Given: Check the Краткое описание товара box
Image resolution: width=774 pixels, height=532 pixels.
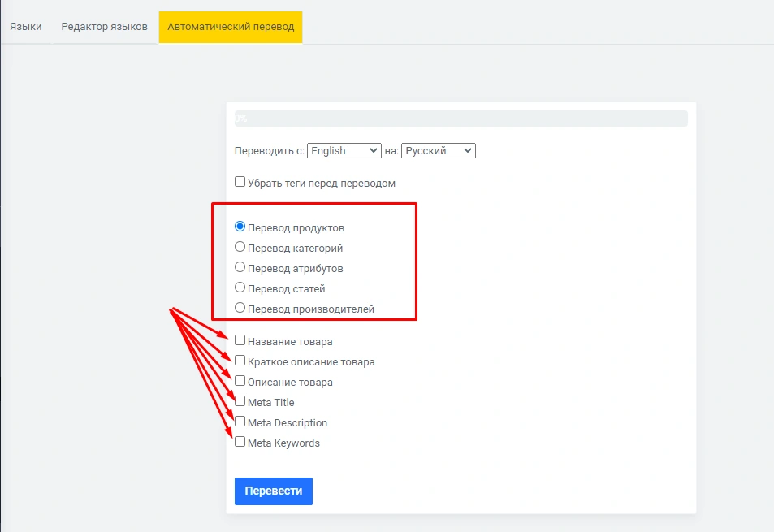Looking at the screenshot, I should [x=240, y=361].
